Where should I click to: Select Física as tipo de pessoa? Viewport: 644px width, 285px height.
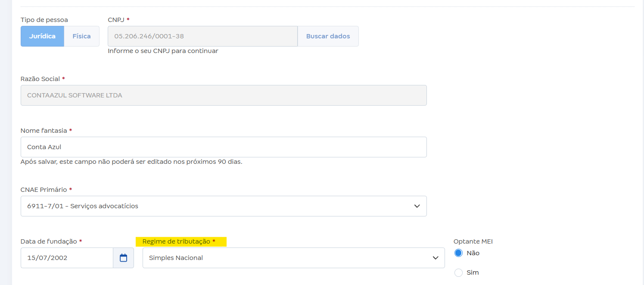[x=81, y=36]
